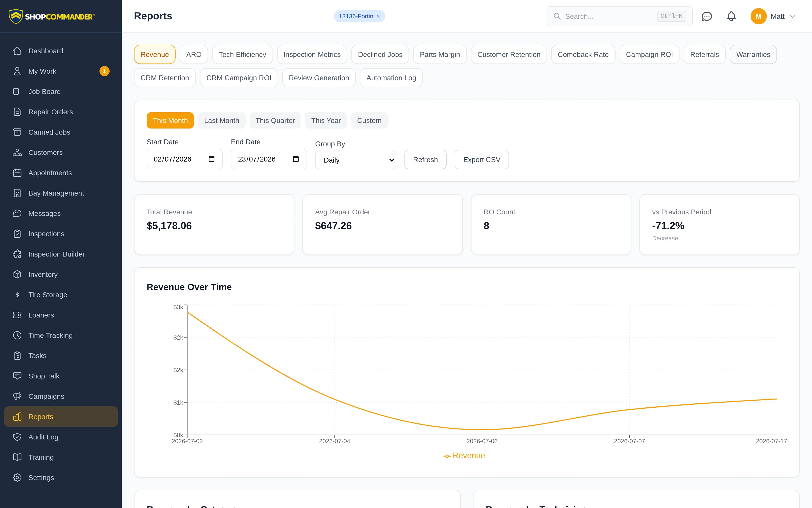Switch to the ARO report tab

pyautogui.click(x=194, y=54)
